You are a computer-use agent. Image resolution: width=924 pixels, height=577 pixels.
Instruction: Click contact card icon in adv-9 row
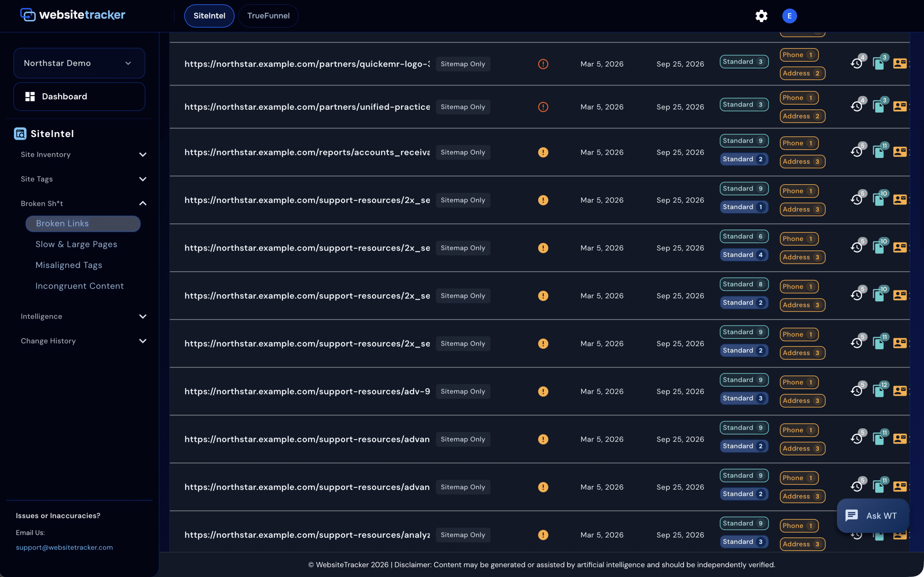(x=900, y=391)
